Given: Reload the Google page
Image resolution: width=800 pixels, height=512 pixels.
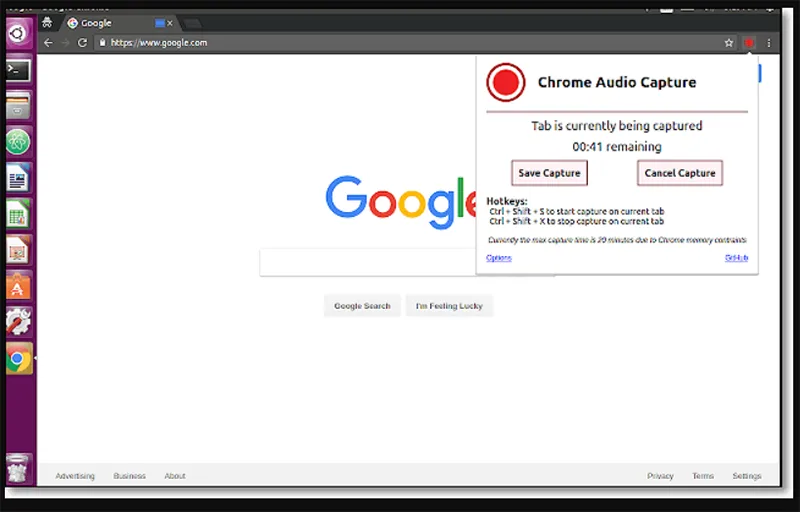Looking at the screenshot, I should (x=82, y=43).
